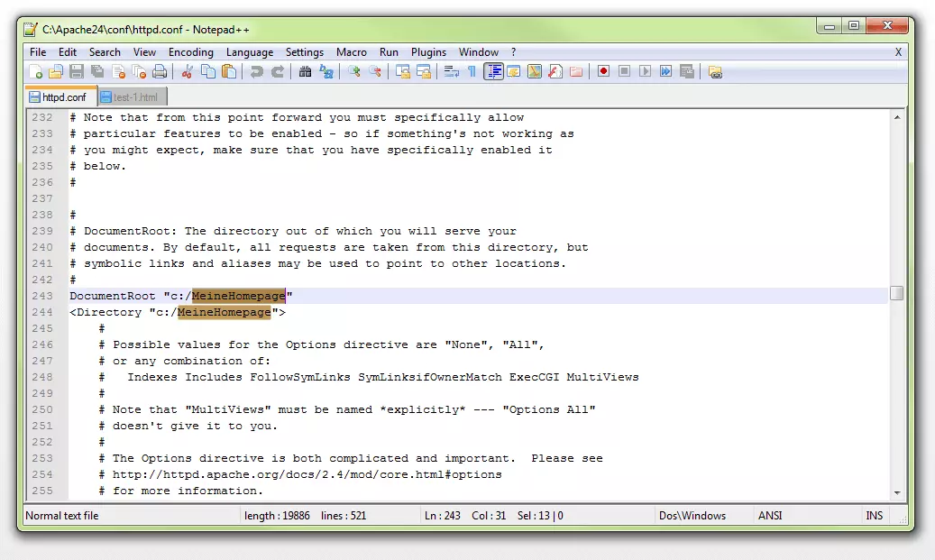The width and height of the screenshot is (935, 560).
Task: Open the ? help menu
Action: pyautogui.click(x=513, y=52)
